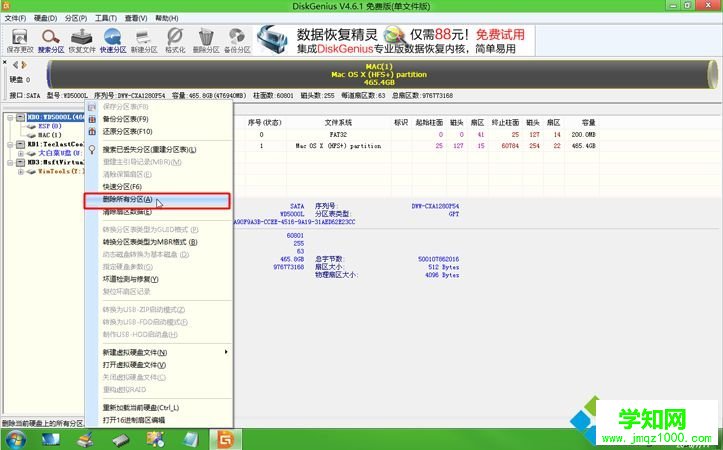Click the 保存更改 save changes icon
723x450 pixels.
pos(20,40)
